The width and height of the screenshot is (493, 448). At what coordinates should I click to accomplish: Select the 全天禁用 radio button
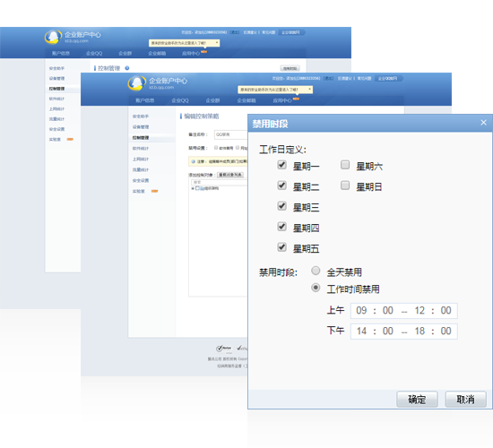coord(316,271)
